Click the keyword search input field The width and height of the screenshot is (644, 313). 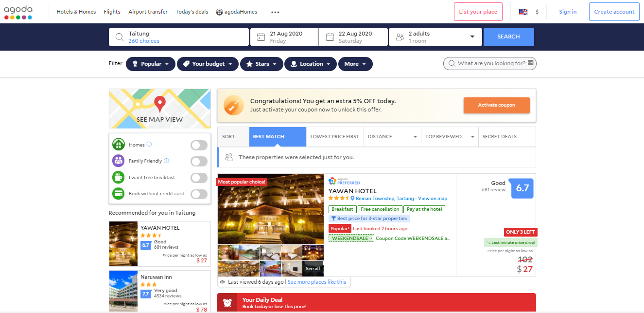(490, 63)
